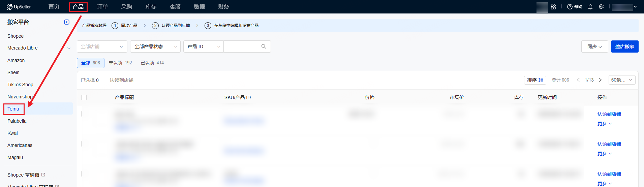Open the 库存 menu
644x187 pixels.
(151, 7)
